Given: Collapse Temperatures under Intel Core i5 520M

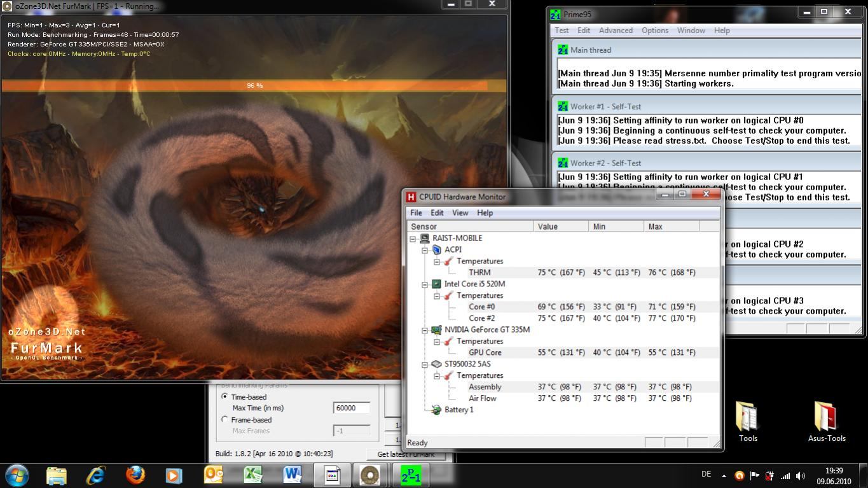Looking at the screenshot, I should (437, 296).
